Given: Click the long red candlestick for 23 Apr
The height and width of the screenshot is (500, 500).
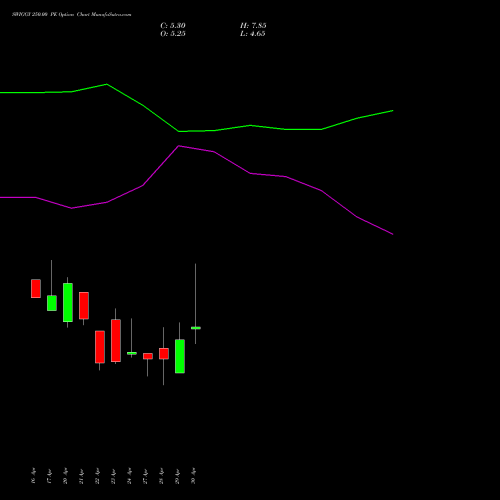Looking at the screenshot, I should (x=116, y=340).
